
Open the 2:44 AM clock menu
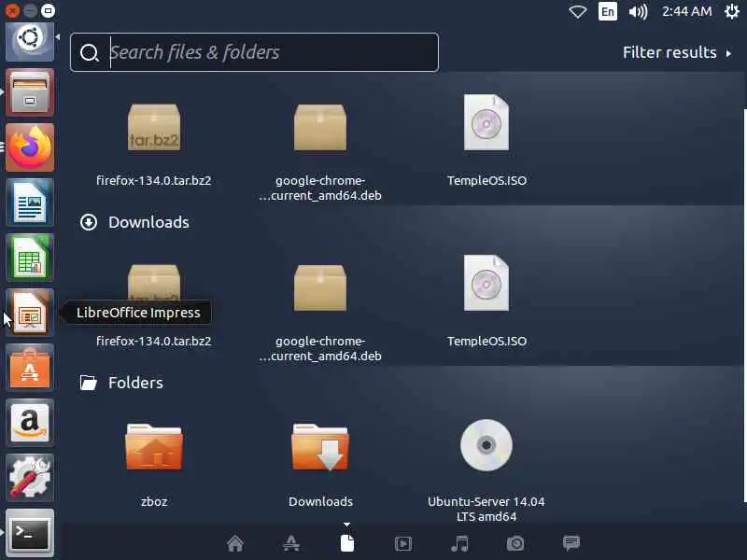click(x=686, y=11)
